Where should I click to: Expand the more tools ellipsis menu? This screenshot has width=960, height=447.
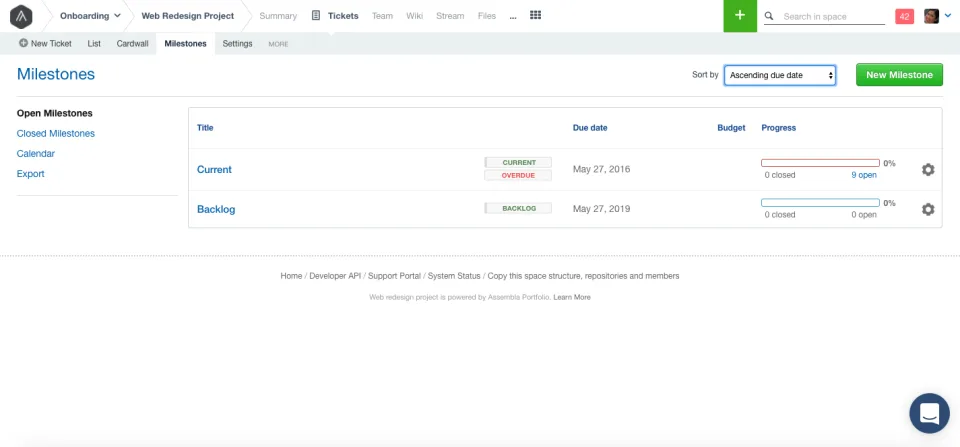(x=512, y=17)
